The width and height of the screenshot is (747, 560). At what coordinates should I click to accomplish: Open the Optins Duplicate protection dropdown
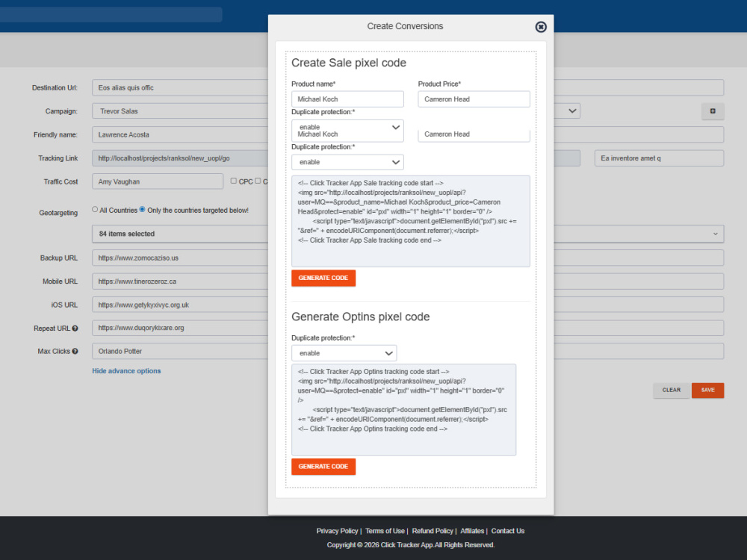pyautogui.click(x=344, y=353)
